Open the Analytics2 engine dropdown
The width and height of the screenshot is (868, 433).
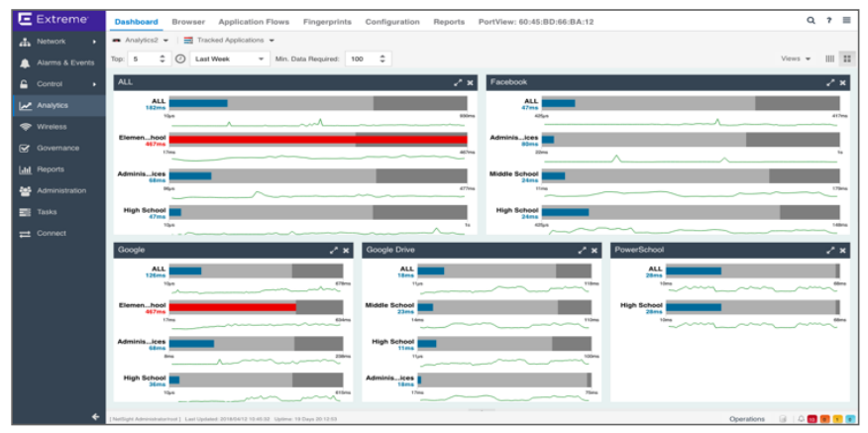coord(140,41)
